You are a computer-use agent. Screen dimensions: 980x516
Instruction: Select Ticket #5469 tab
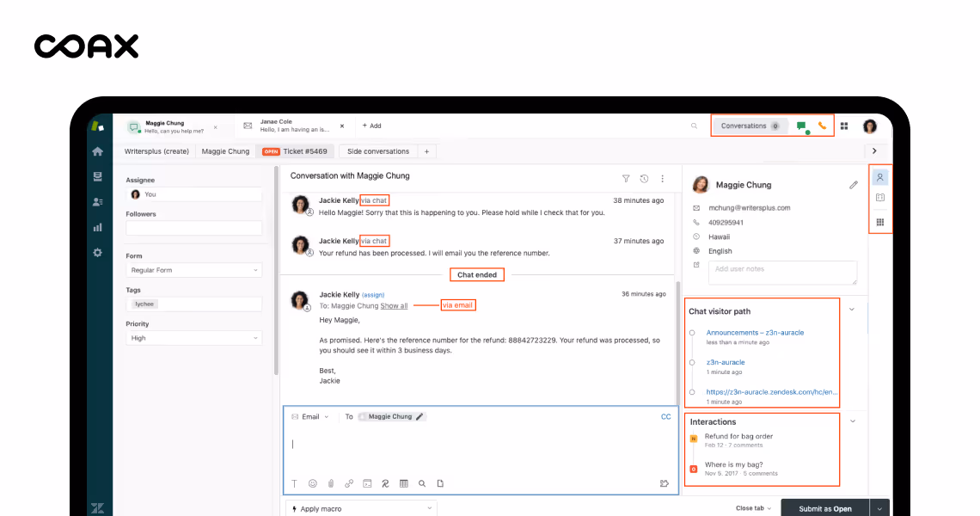[x=295, y=151]
